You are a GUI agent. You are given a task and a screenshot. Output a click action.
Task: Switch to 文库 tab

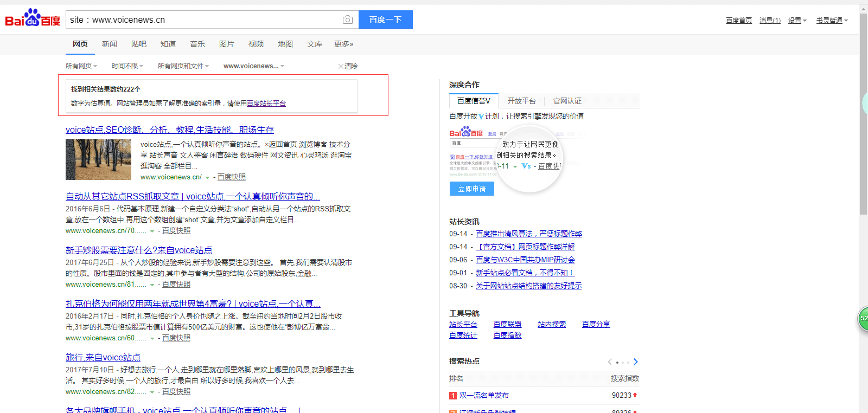coord(315,44)
